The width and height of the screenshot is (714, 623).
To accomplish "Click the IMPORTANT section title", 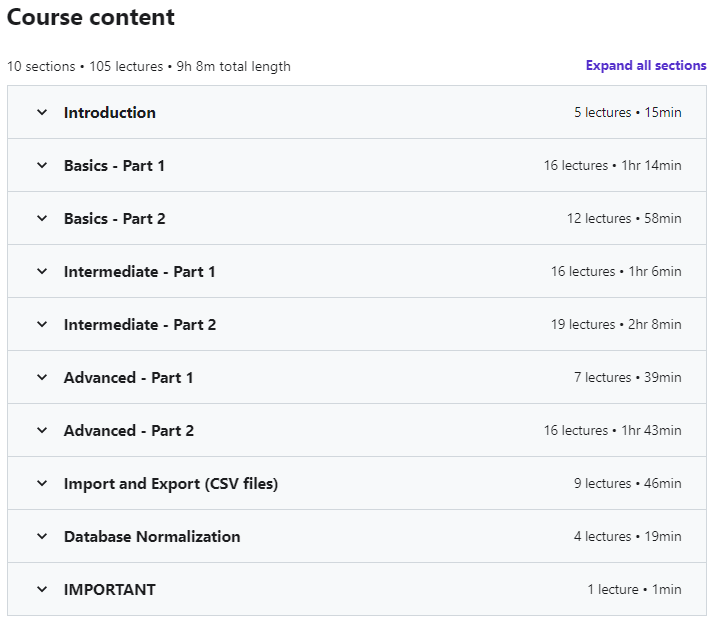I will pyautogui.click(x=110, y=590).
